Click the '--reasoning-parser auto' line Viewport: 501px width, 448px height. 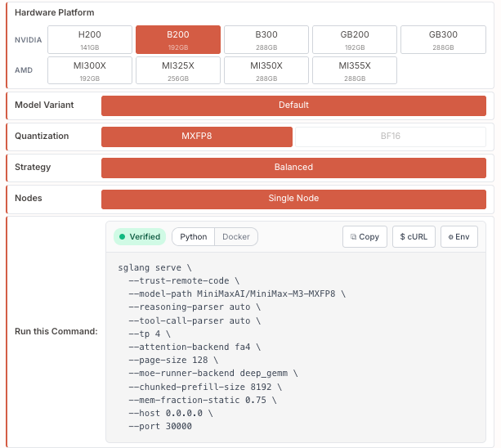pos(195,307)
